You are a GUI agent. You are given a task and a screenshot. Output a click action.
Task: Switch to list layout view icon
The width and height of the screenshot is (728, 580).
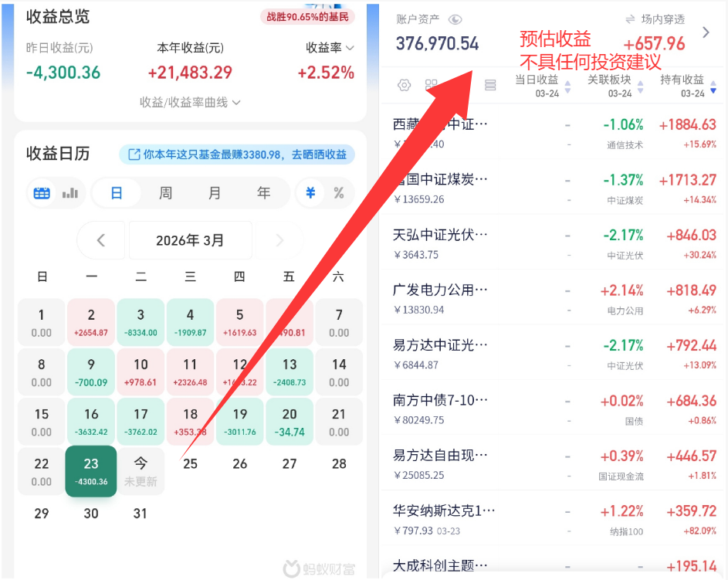490,85
